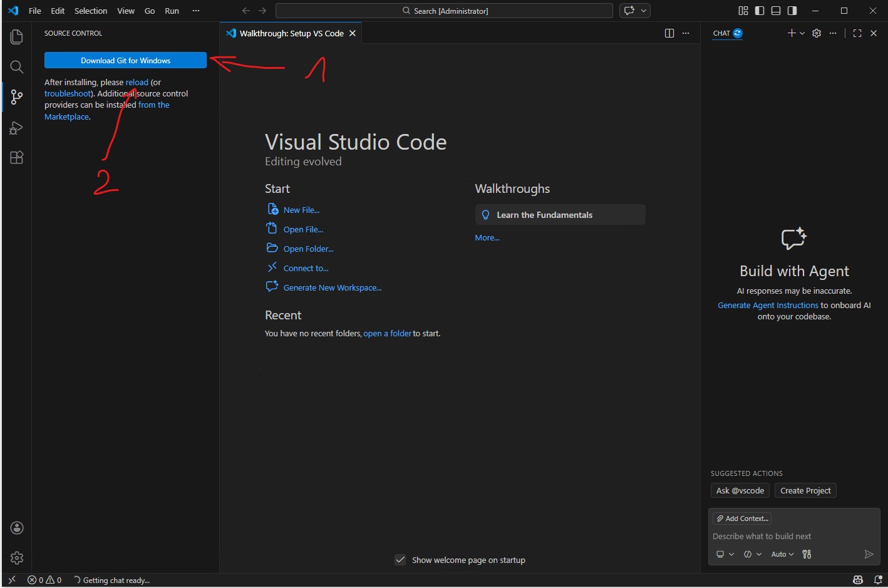Expand the chat dropdown beside search bar
888x588 pixels.
pos(644,11)
